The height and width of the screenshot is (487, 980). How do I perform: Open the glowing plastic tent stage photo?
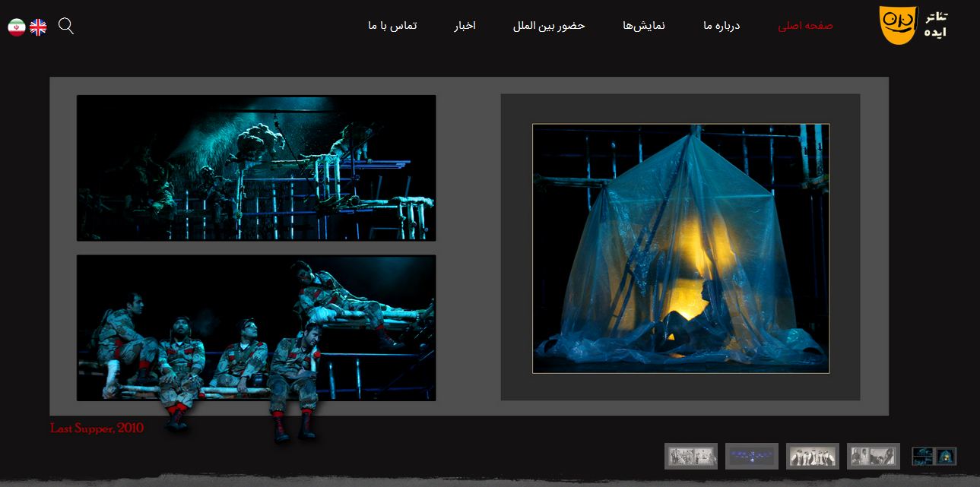tap(680, 248)
